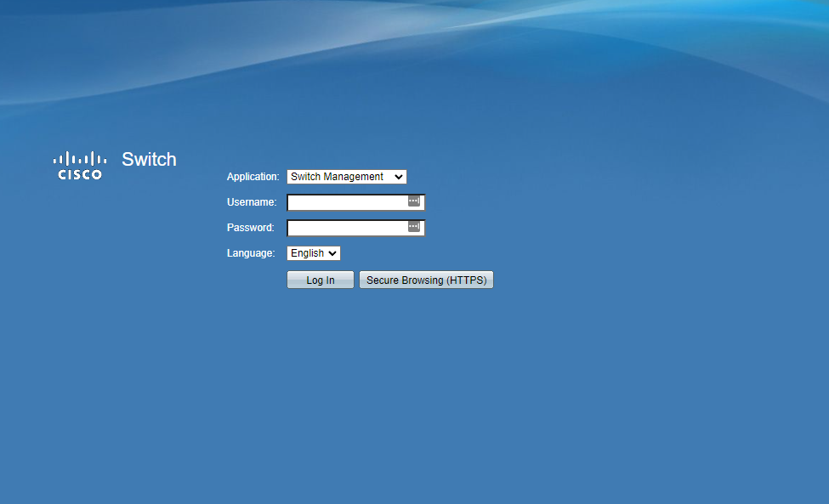This screenshot has width=829, height=504.
Task: Click the "English" text in Language box
Action: click(x=307, y=253)
